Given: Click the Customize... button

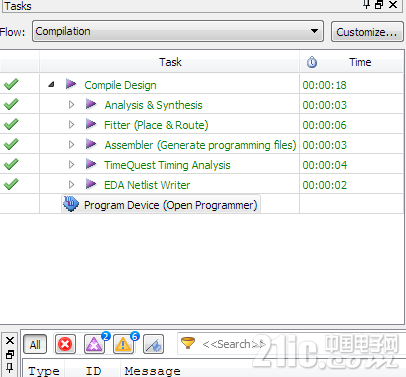Looking at the screenshot, I should click(367, 32).
